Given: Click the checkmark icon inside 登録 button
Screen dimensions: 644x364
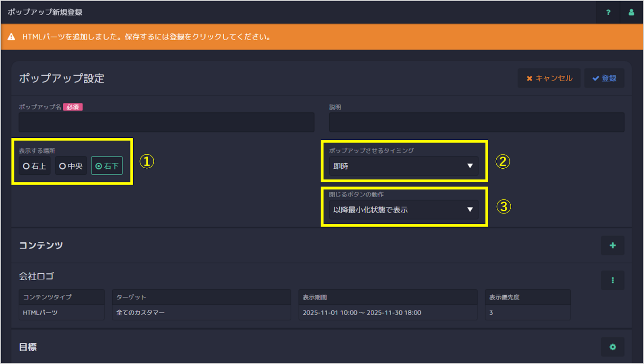Looking at the screenshot, I should pyautogui.click(x=596, y=78).
